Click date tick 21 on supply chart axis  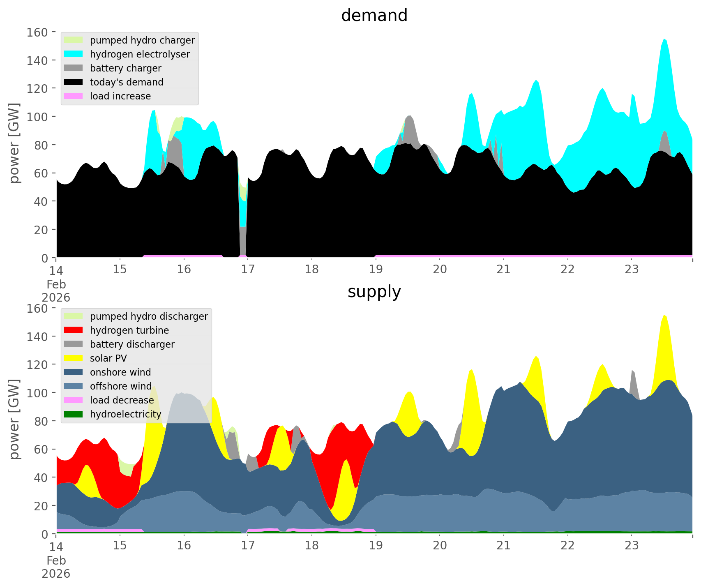[x=503, y=546]
